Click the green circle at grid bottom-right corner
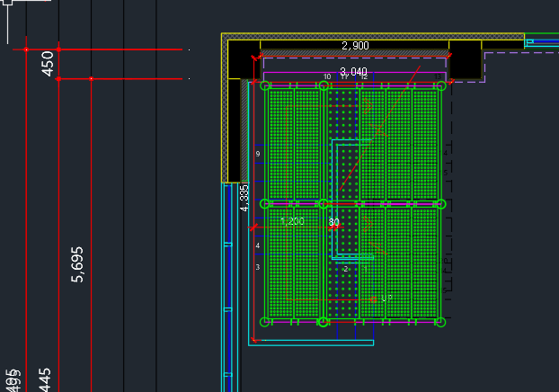Viewport: 559px width, 392px height. [x=440, y=322]
